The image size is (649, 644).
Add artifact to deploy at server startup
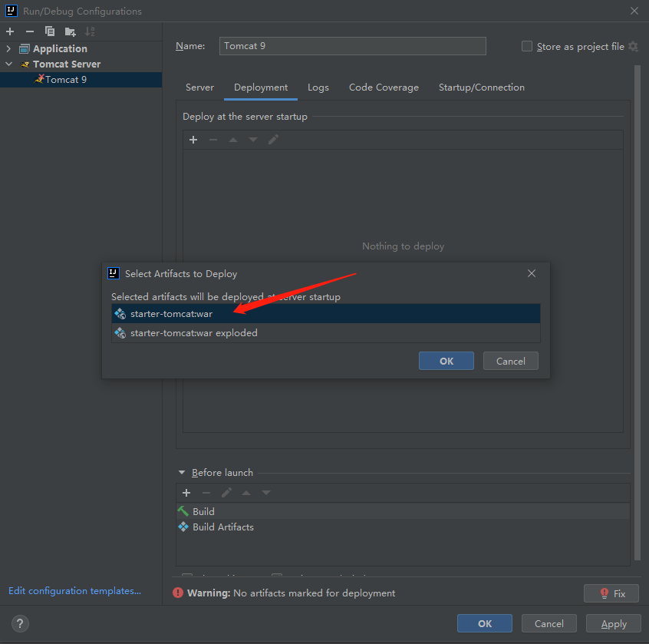(x=193, y=140)
